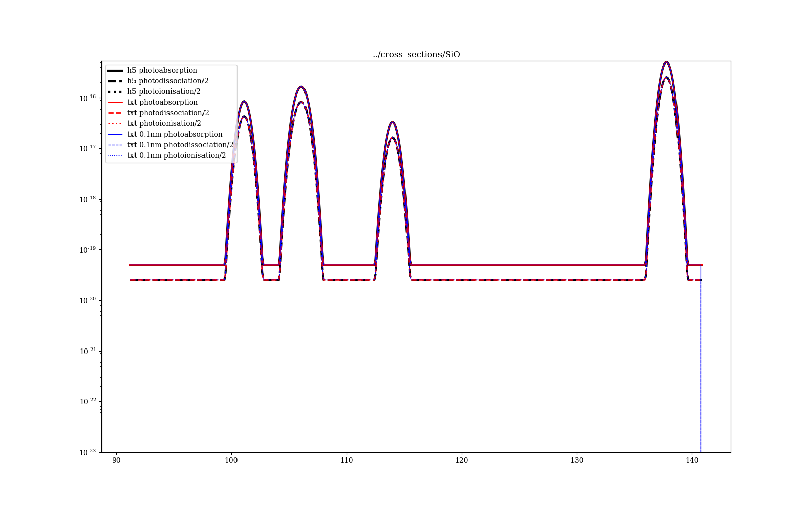Click the red solid line sample for txt photoabsorption

[x=115, y=102]
